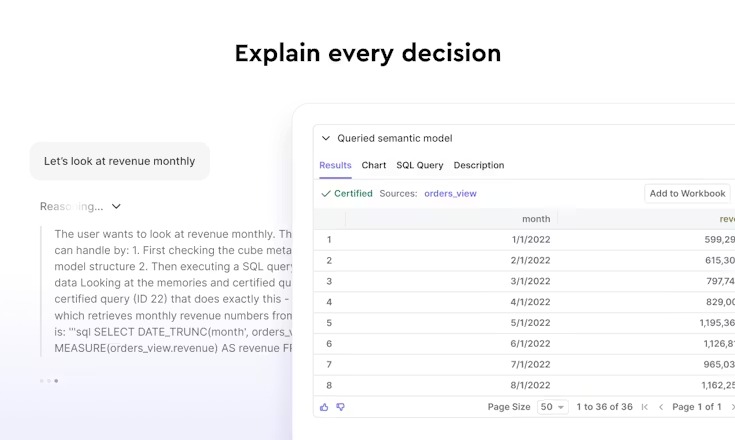Select the row with 8/1/2022
This screenshot has width=735, height=440.
524,385
